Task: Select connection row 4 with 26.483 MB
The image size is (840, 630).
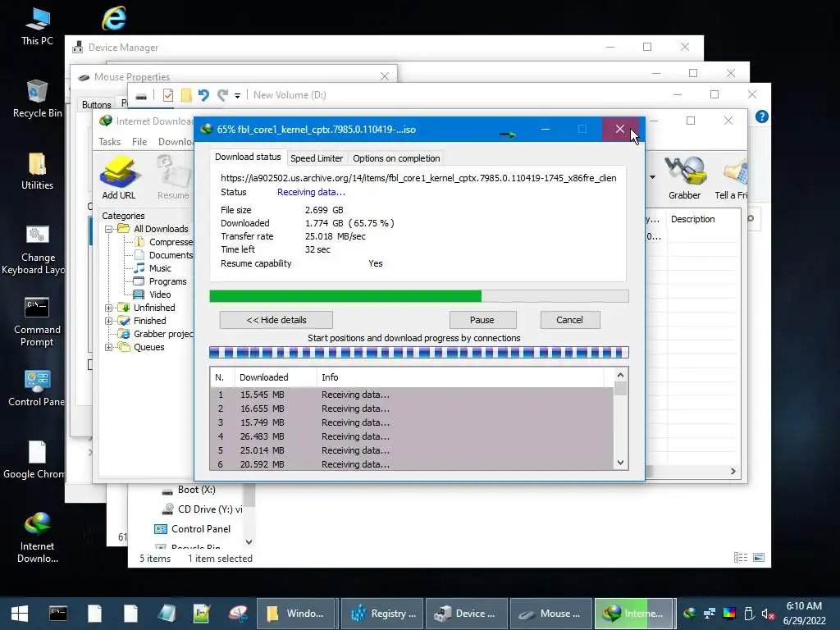Action: [x=412, y=436]
